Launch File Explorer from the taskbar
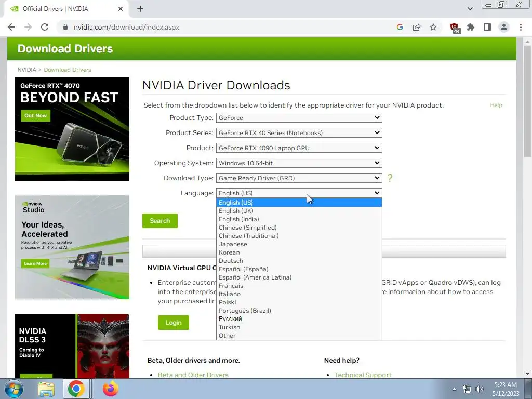Viewport: 532px width, 399px height. [x=46, y=389]
